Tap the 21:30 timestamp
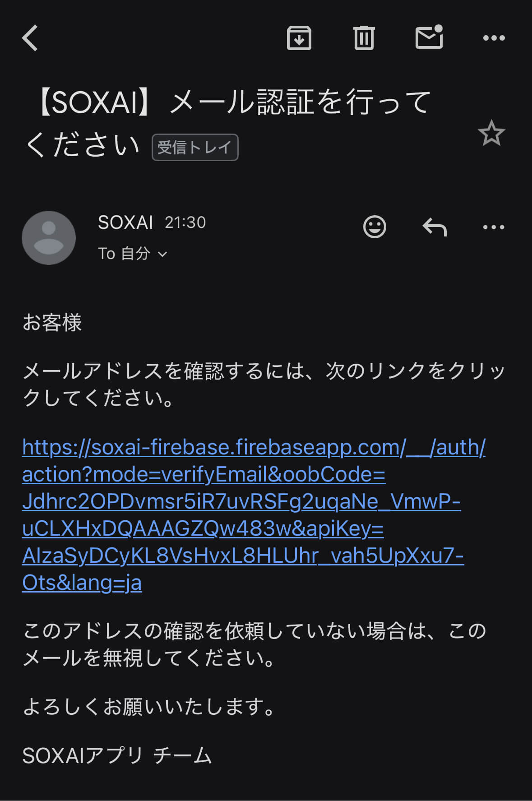 185,222
